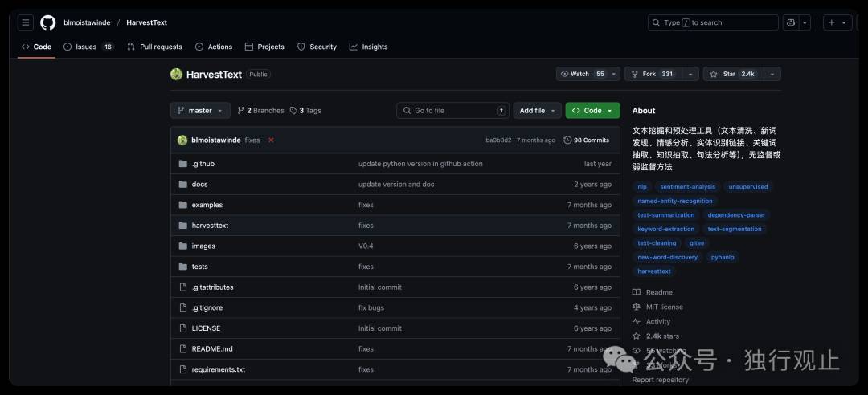Open the 98 Commits history link

[586, 140]
